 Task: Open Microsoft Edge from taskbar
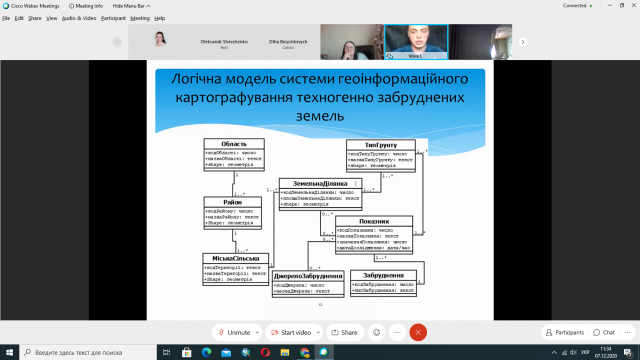point(206,352)
